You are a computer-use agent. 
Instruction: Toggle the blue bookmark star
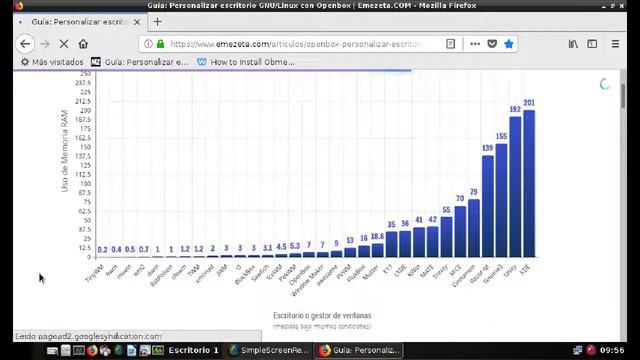[509, 44]
